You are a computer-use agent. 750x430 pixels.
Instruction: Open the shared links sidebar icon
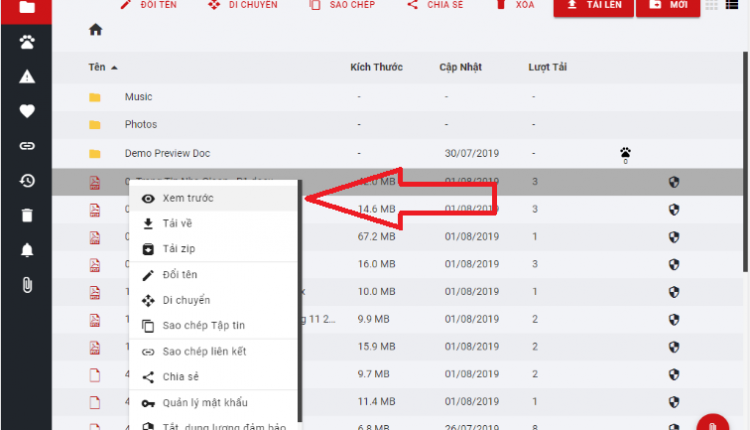tap(27, 146)
